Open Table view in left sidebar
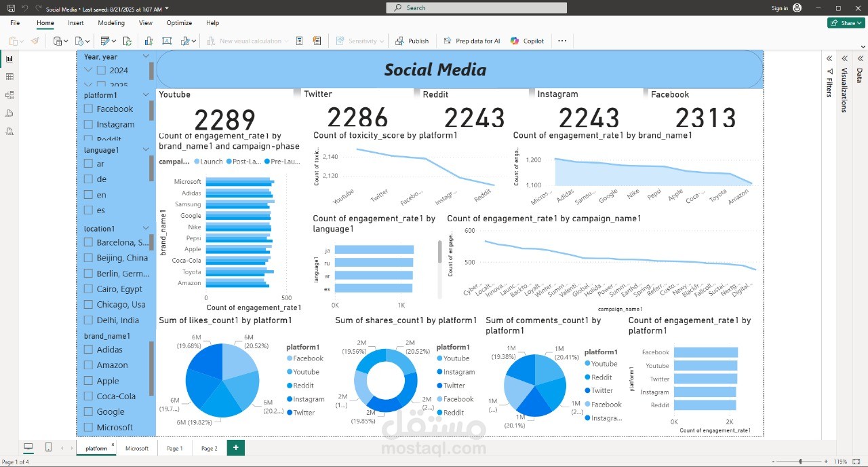Screen dimensions: 868x467 pos(9,77)
